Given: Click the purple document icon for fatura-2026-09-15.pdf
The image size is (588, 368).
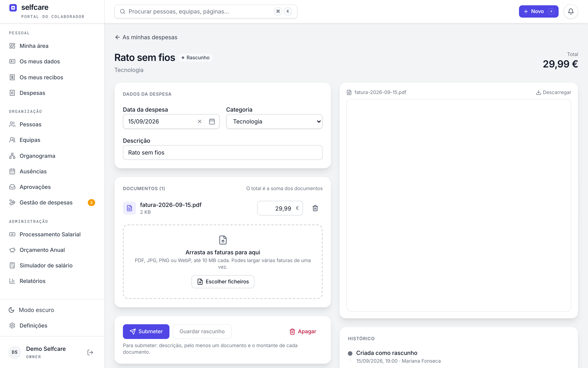Looking at the screenshot, I should (129, 208).
